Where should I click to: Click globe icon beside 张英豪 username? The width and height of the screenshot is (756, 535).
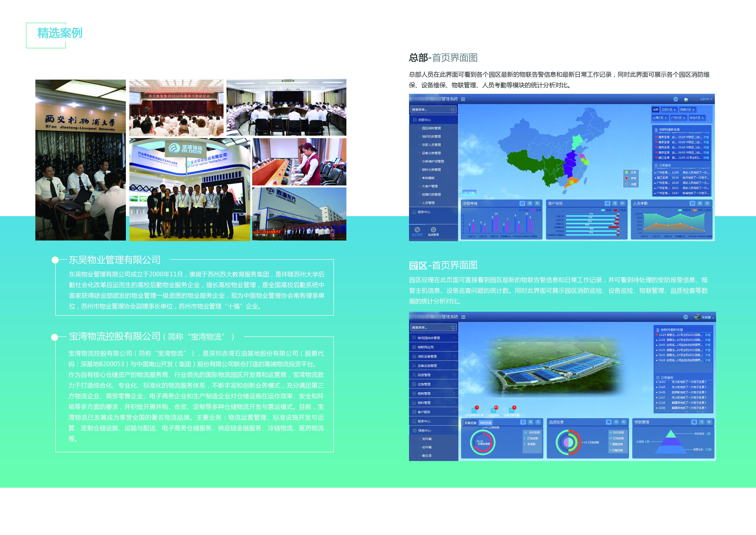click(686, 317)
